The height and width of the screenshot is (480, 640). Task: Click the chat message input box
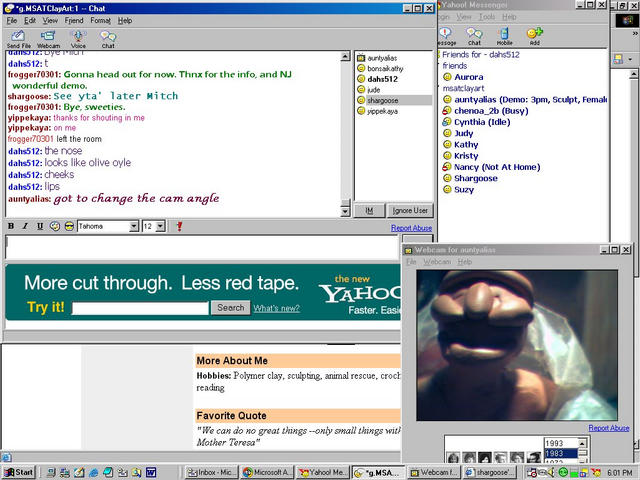point(202,247)
